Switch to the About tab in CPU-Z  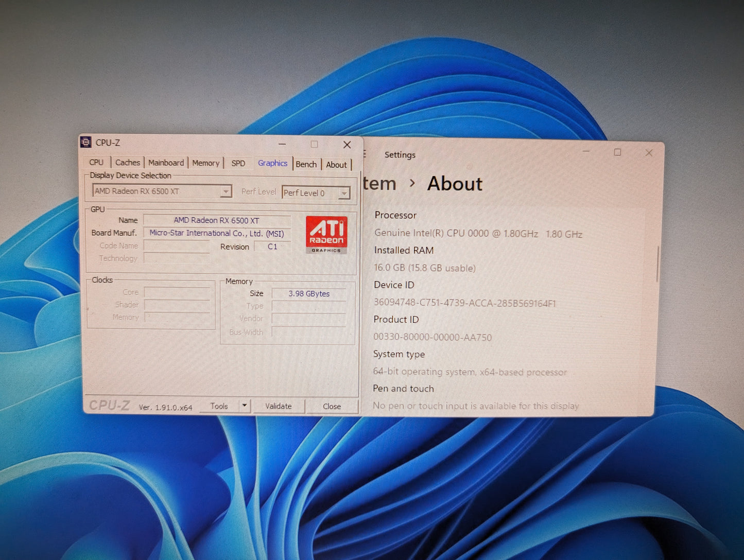[336, 165]
